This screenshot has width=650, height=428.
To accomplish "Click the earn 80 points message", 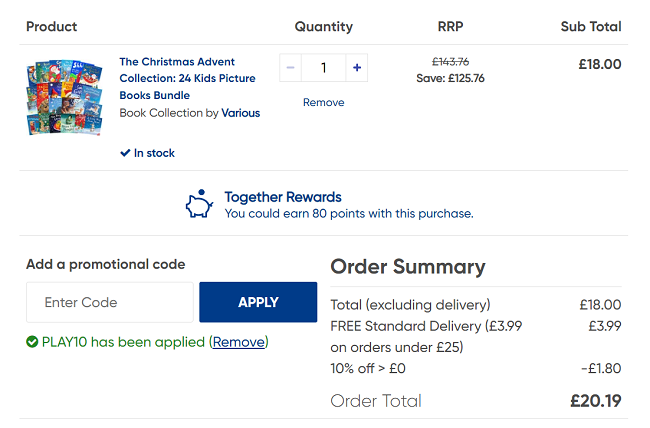I will [x=348, y=213].
